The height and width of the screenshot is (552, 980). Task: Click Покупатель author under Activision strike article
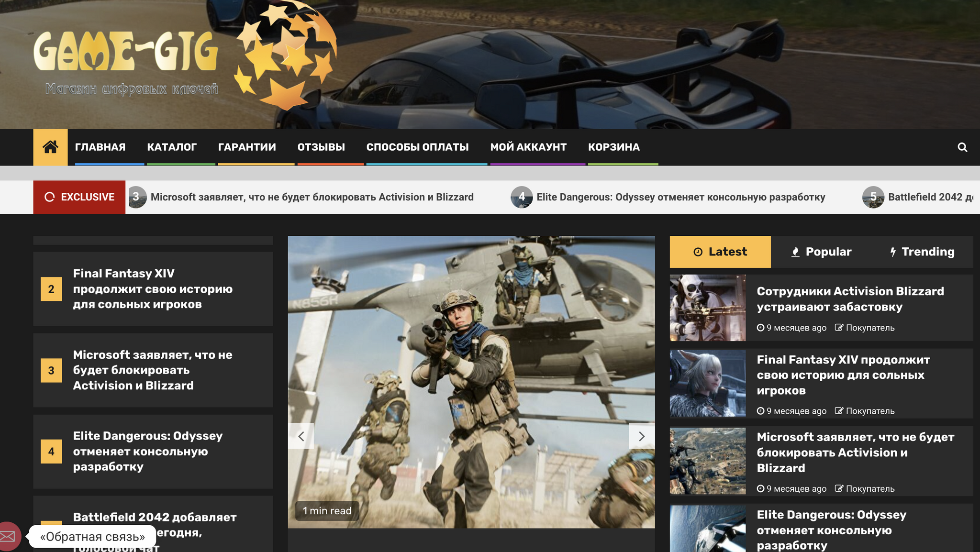pos(870,328)
